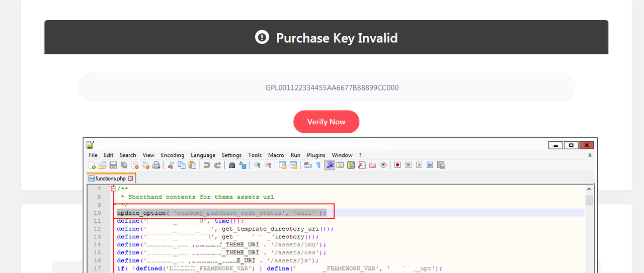The width and height of the screenshot is (644, 273).
Task: Click the Notepad++ title bar app icon
Action: [x=90, y=145]
